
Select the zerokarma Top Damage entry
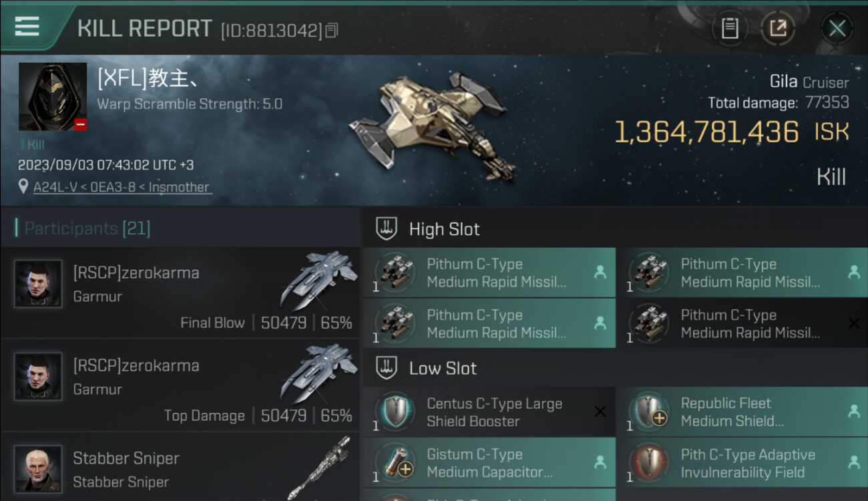click(x=180, y=385)
